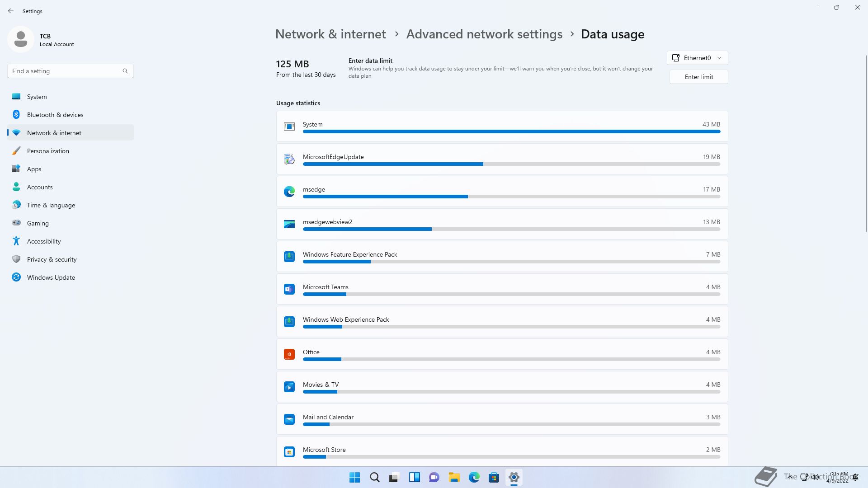Open taskbar Search

point(375,477)
